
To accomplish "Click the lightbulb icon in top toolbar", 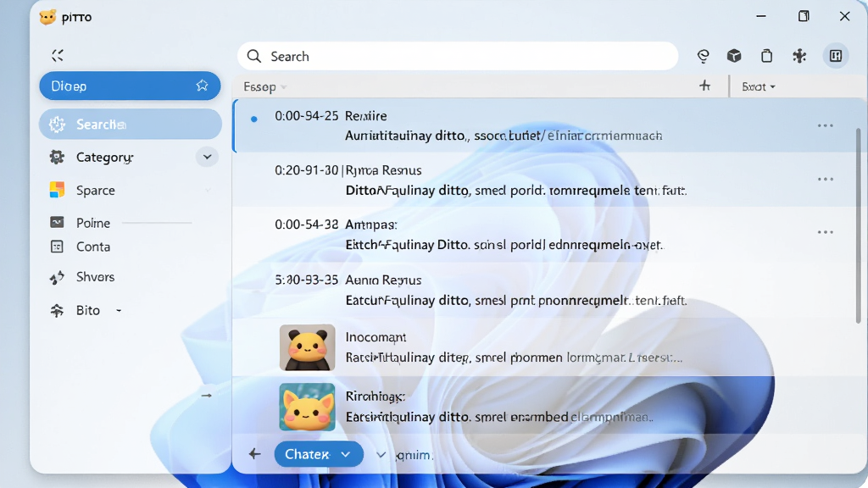I will 703,56.
